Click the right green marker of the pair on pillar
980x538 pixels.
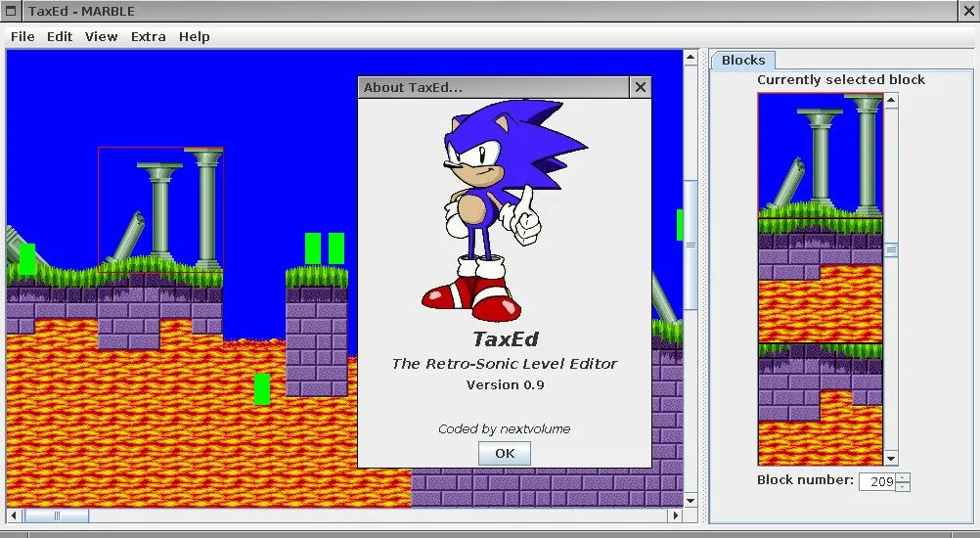coord(336,248)
